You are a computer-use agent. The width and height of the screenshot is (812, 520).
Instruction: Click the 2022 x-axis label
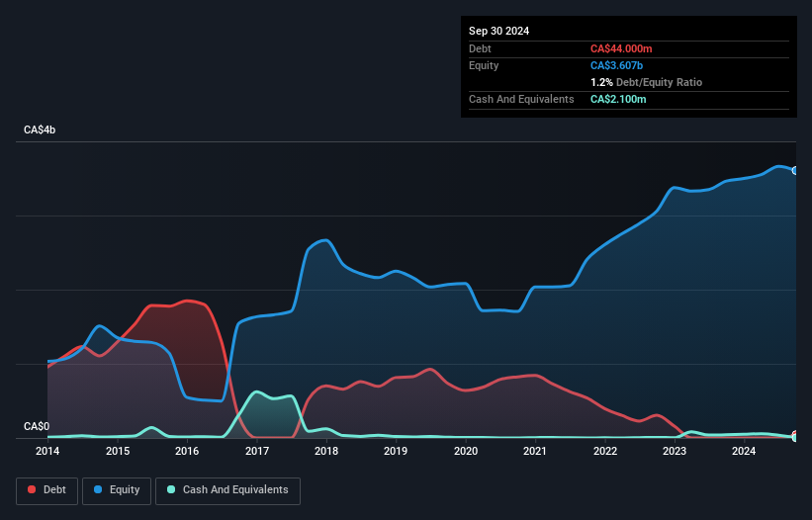click(x=605, y=451)
